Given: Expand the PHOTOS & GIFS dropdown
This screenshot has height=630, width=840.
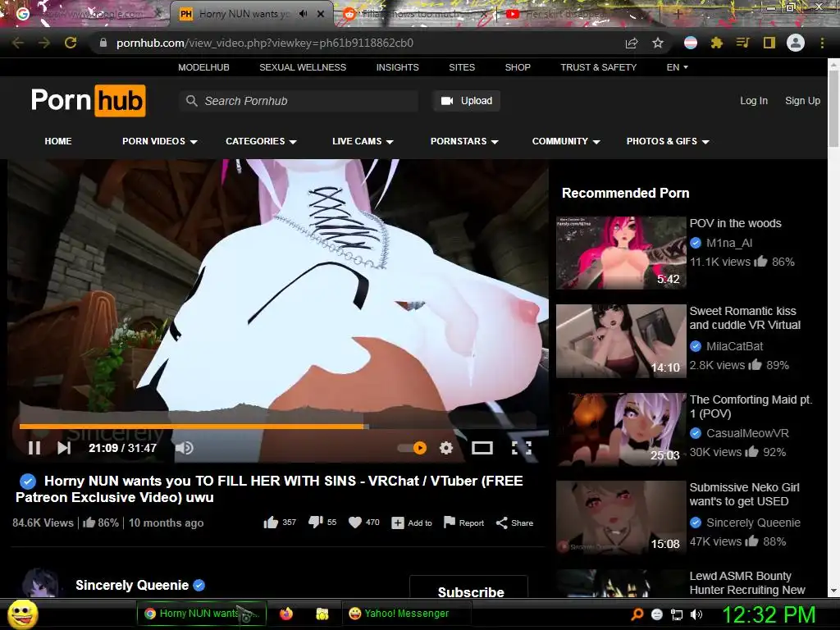Looking at the screenshot, I should [x=668, y=141].
